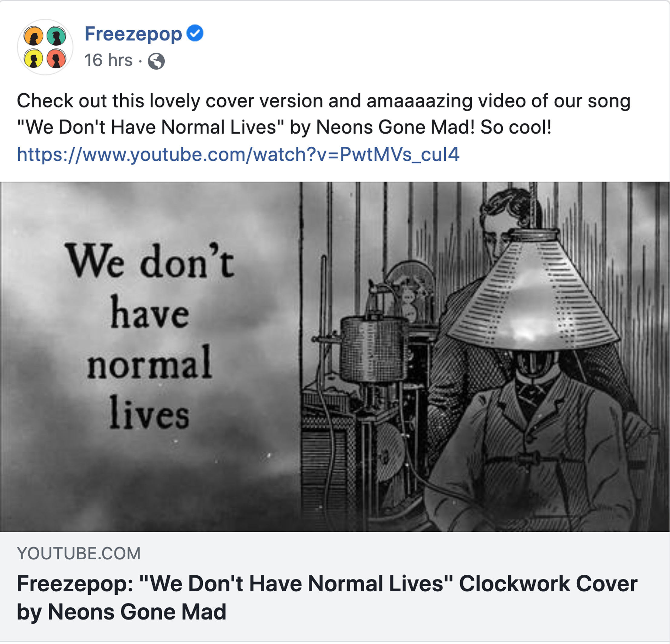The height and width of the screenshot is (644, 670).
Task: Open the Freezepop page name link
Action: 133,34
